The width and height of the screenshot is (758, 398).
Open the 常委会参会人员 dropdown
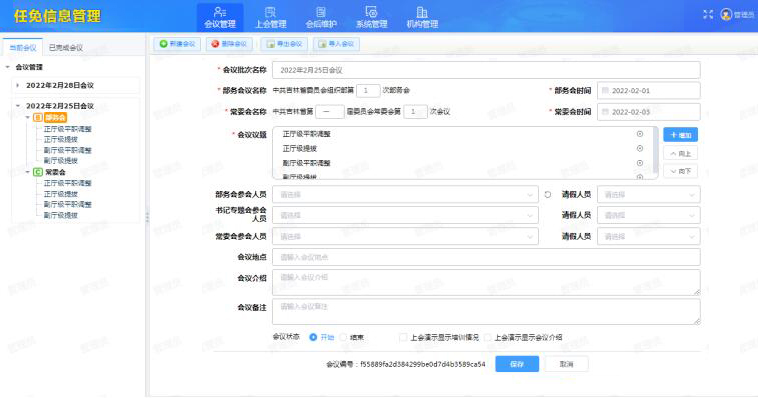pos(405,236)
